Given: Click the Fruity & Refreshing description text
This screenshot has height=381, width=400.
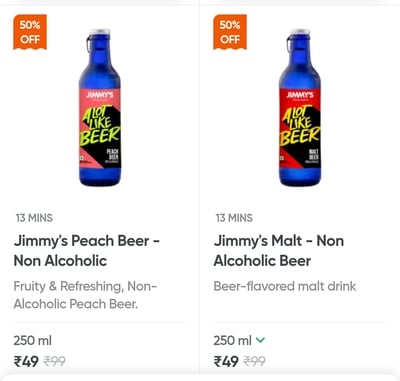Looking at the screenshot, I should (x=85, y=295).
